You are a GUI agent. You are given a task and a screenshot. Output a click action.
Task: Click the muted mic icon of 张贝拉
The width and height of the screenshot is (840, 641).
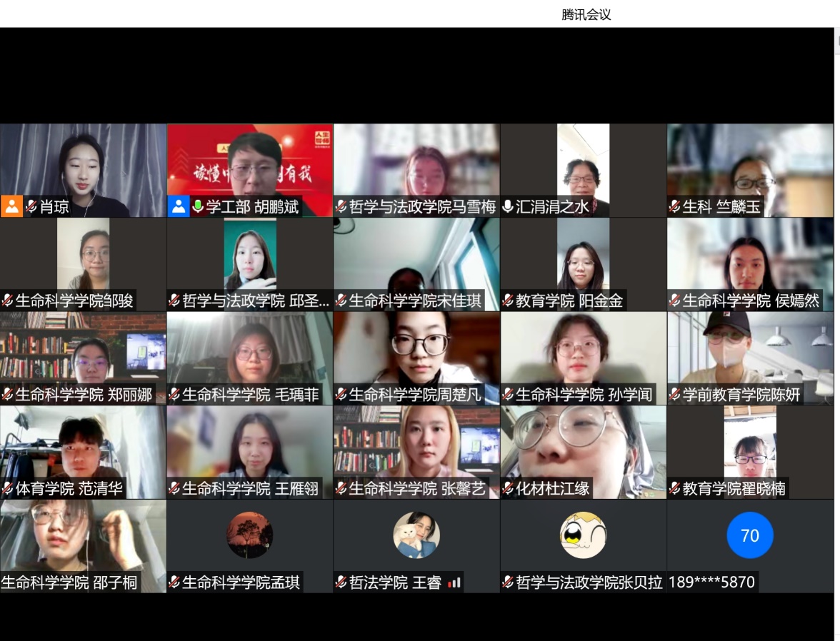[x=508, y=582]
